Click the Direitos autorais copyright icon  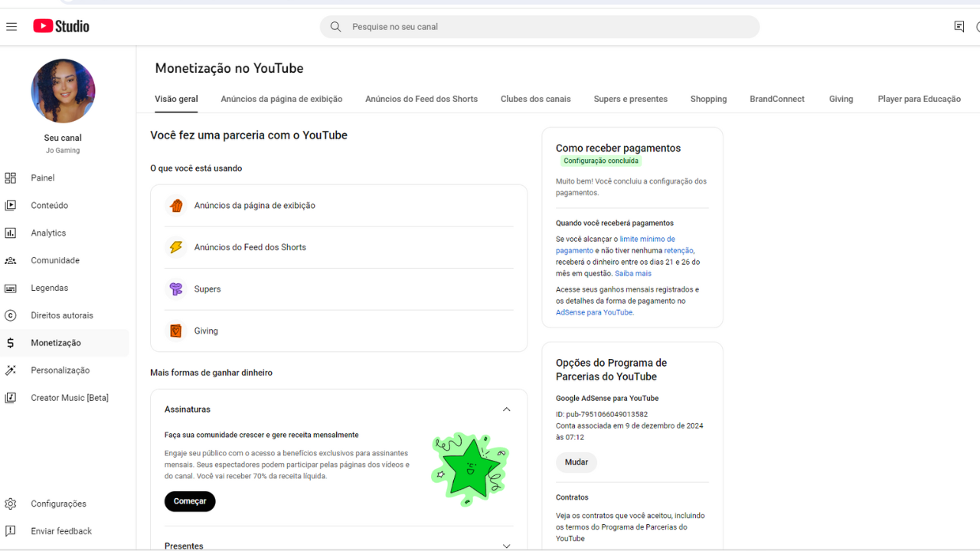pyautogui.click(x=11, y=316)
